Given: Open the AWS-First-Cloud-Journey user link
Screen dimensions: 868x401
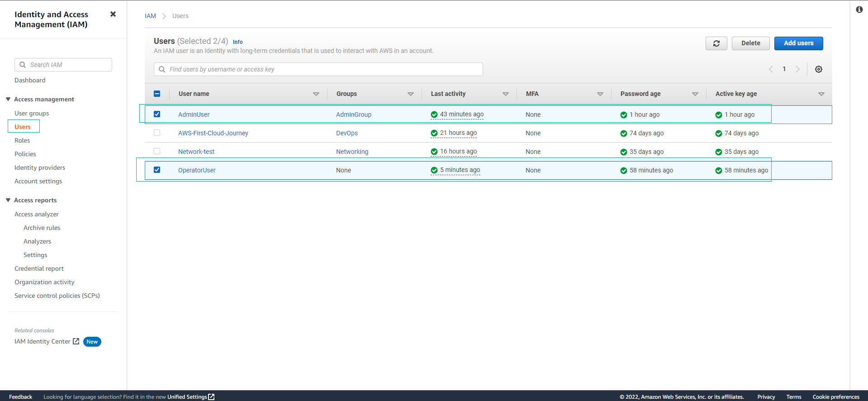Looking at the screenshot, I should 213,133.
